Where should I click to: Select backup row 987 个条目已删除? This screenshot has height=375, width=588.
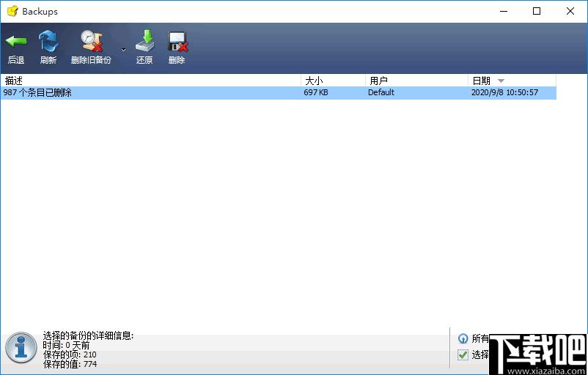[x=279, y=92]
